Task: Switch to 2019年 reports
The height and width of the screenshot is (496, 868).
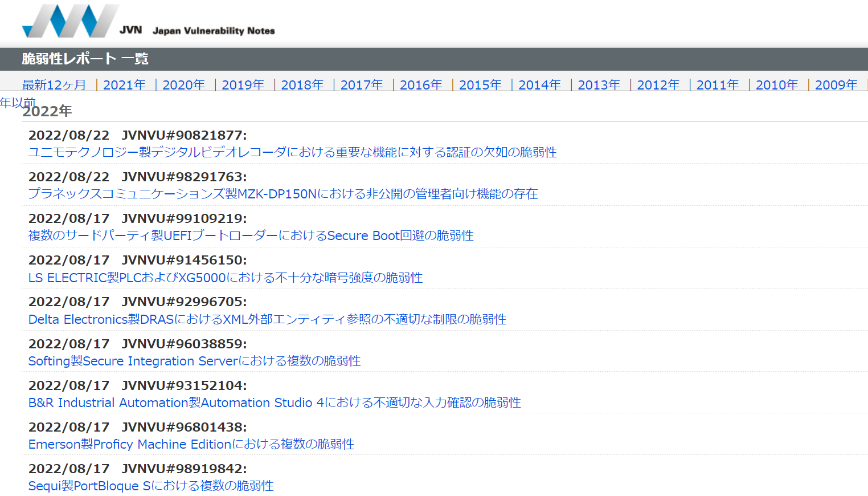Action: coord(243,85)
